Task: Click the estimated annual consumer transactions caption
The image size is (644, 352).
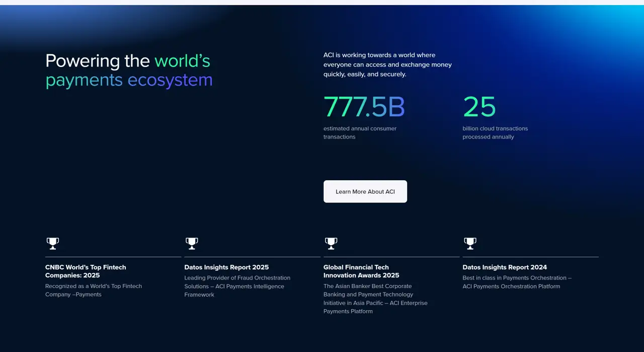Action: (360, 132)
